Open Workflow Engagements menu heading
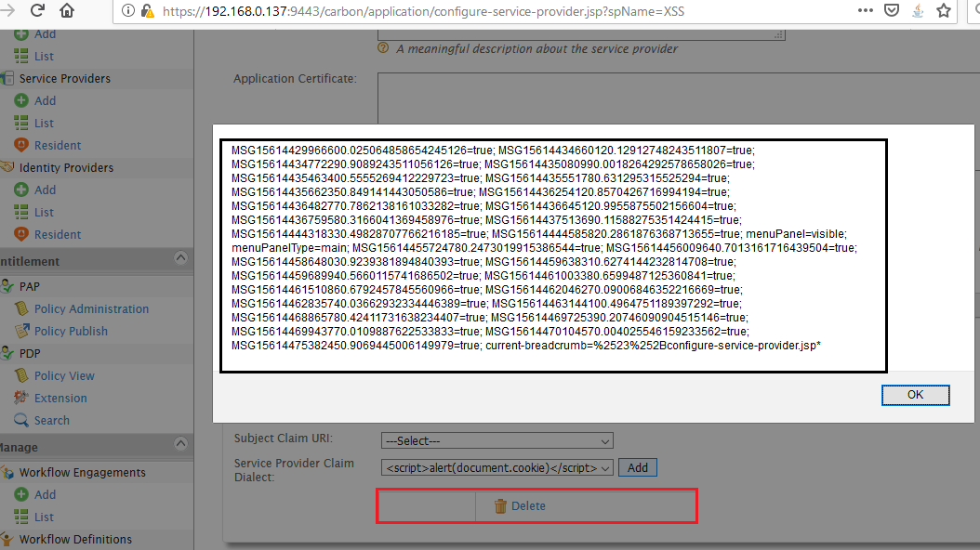This screenshot has width=980, height=550. coord(83,473)
